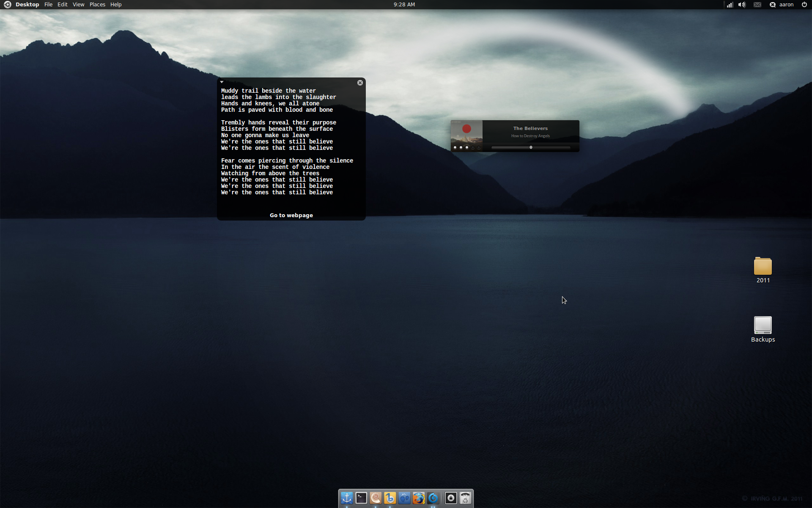This screenshot has height=508, width=812.
Task: Open the mail envelope indicator
Action: tap(757, 5)
